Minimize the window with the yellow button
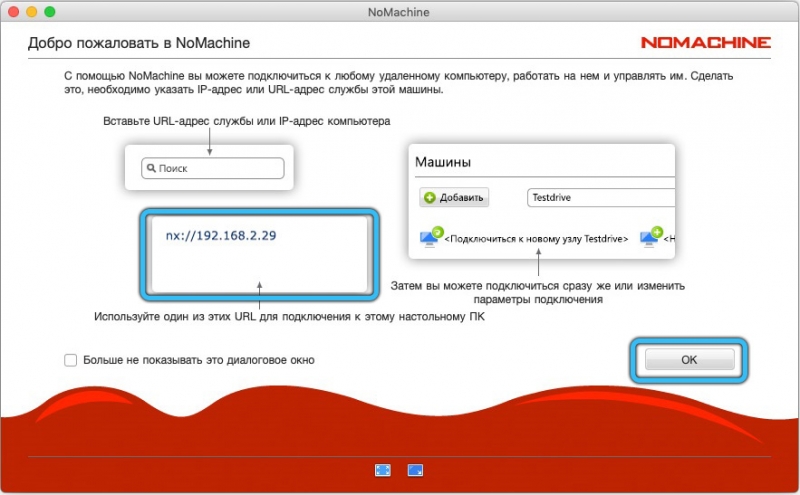This screenshot has height=495, width=800. [x=32, y=12]
